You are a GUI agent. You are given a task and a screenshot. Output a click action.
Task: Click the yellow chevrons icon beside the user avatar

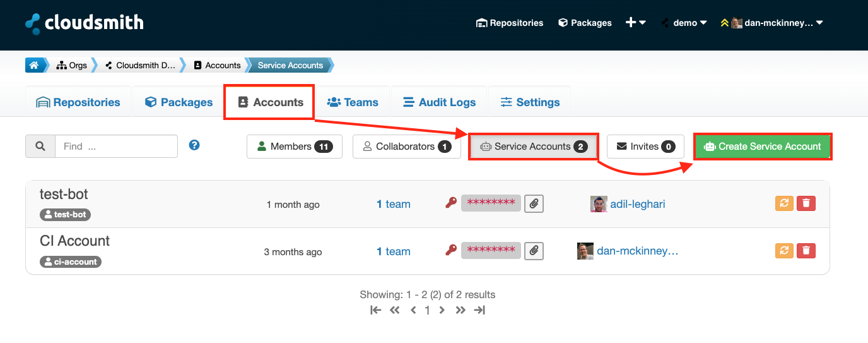[724, 23]
